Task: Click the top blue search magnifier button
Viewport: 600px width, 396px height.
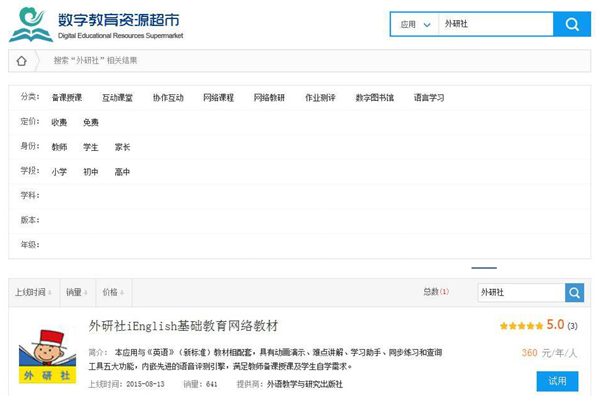Action: pos(572,24)
